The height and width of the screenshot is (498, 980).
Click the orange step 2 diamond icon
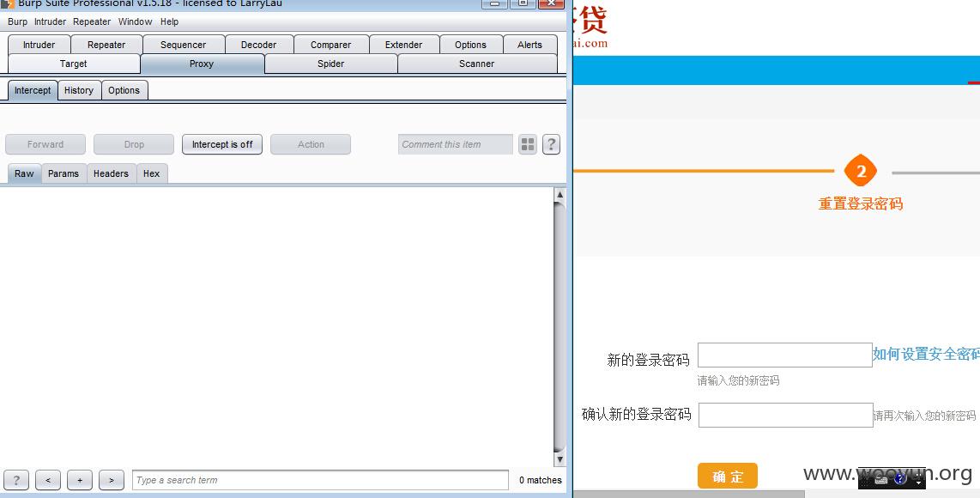[x=861, y=171]
